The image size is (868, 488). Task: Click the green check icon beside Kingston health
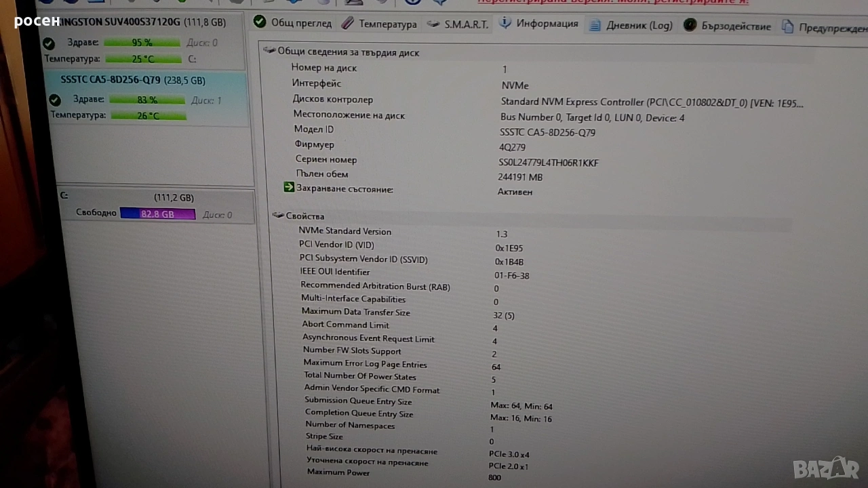[x=49, y=43]
